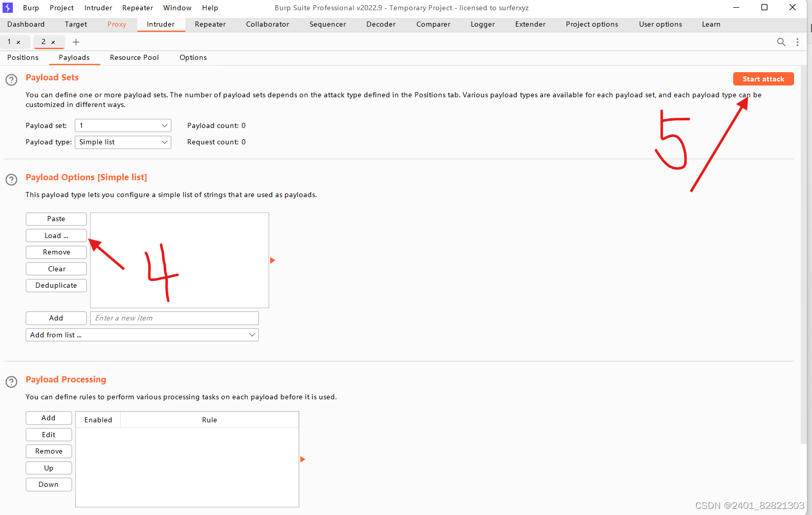Go to the Options sub-tab

[x=193, y=57]
